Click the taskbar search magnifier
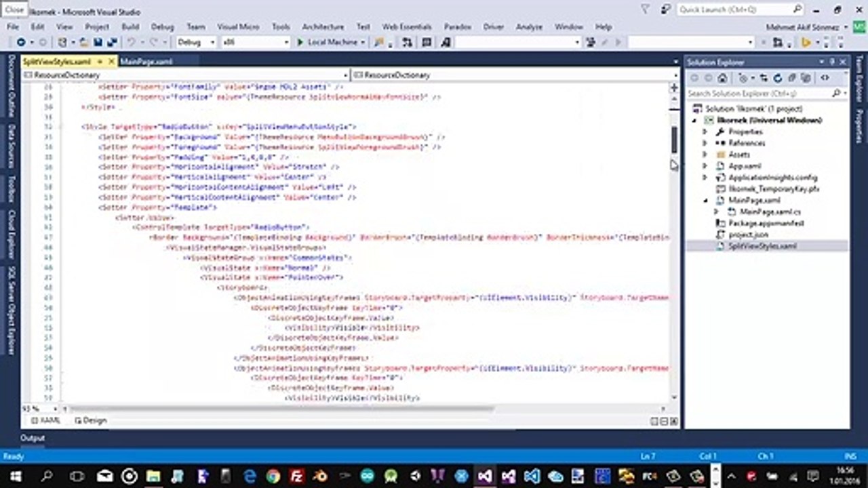The height and width of the screenshot is (488, 868). 47,476
